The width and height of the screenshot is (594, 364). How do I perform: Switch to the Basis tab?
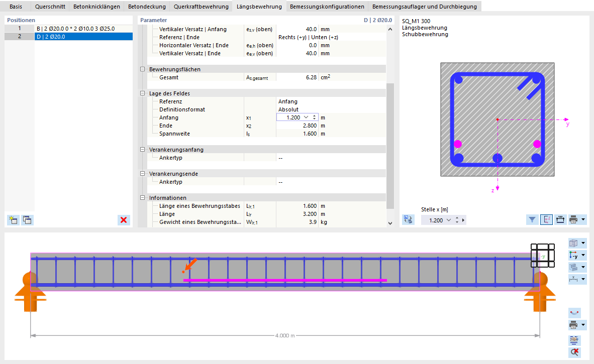[16, 7]
